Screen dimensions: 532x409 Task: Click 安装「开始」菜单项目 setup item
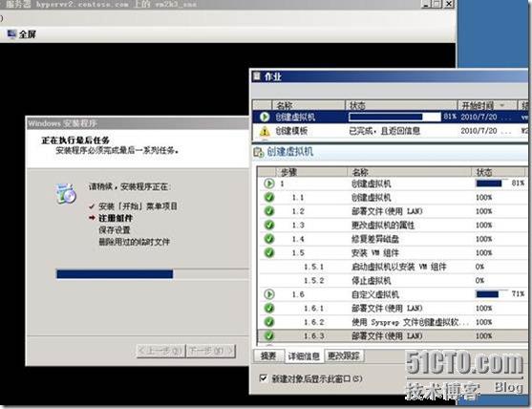coord(138,206)
